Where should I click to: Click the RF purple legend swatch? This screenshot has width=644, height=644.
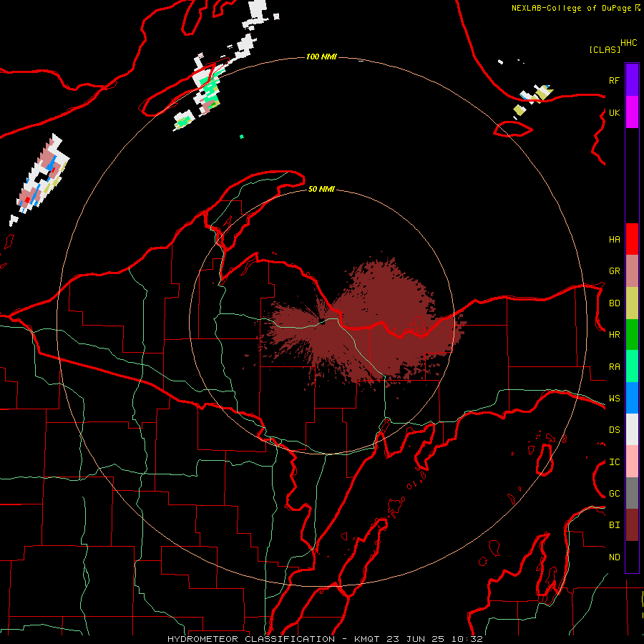632,80
